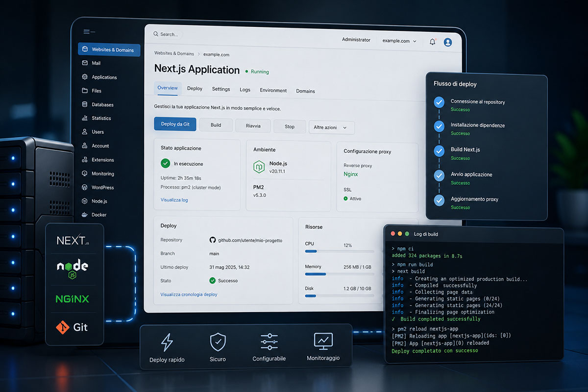Open the Visualizza log link
The width and height of the screenshot is (588, 392).
(174, 200)
